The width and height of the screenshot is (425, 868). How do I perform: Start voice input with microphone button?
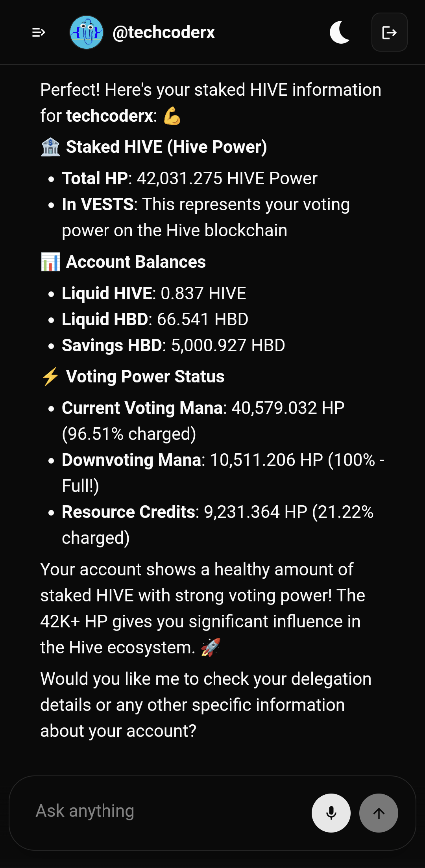coord(331,813)
